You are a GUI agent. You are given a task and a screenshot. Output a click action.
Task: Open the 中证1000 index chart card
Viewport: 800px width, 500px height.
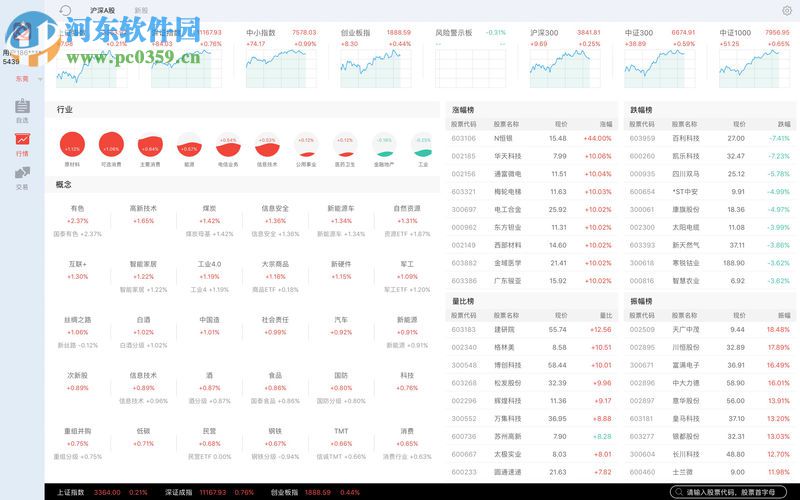click(755, 57)
